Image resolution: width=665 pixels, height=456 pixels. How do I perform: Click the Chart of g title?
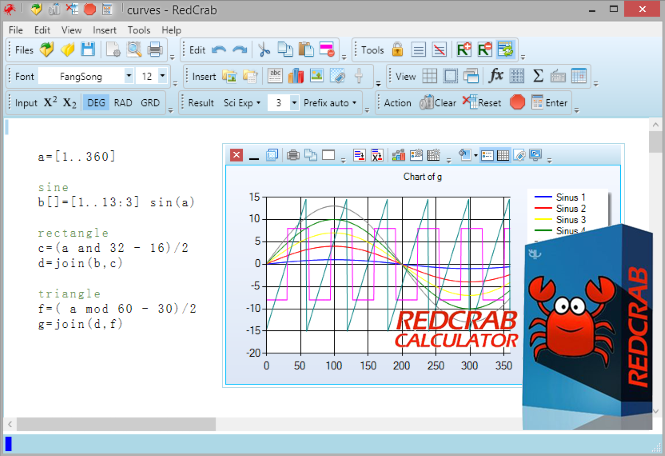coord(422,176)
